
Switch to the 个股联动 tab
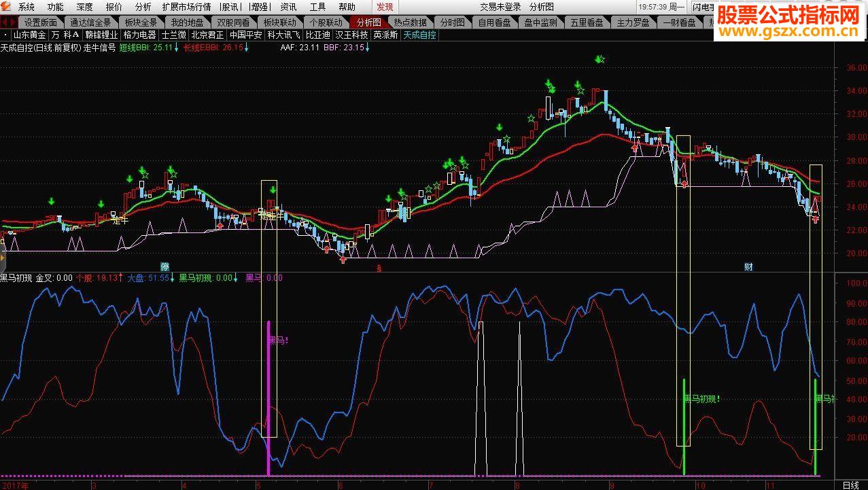pos(326,22)
